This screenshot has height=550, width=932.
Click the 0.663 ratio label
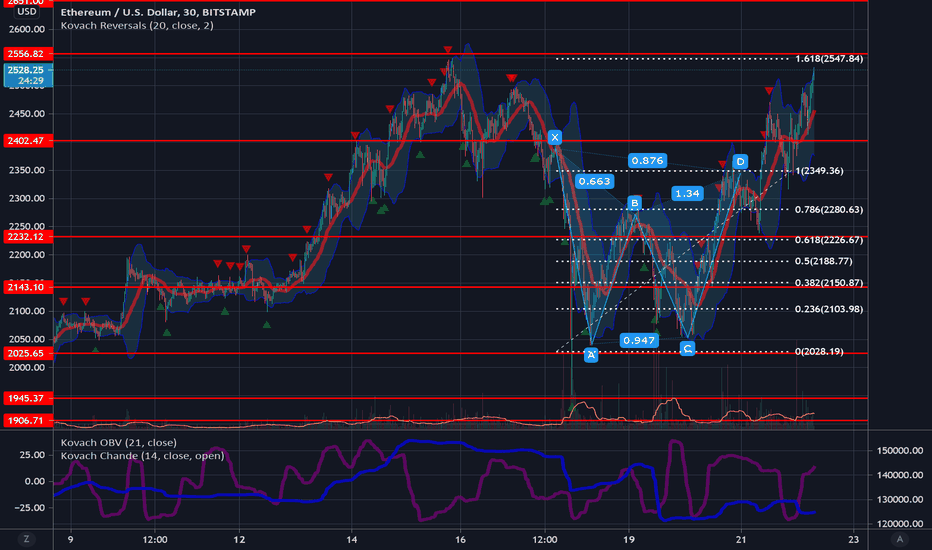(594, 181)
